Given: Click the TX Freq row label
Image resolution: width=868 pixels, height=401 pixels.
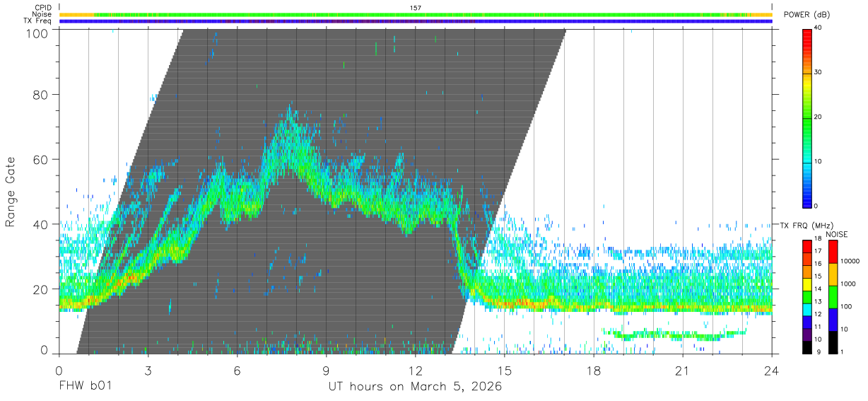Looking at the screenshot, I should pos(38,21).
